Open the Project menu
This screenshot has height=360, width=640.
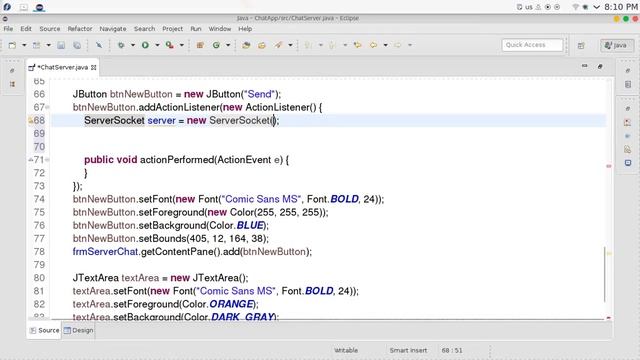click(x=172, y=29)
